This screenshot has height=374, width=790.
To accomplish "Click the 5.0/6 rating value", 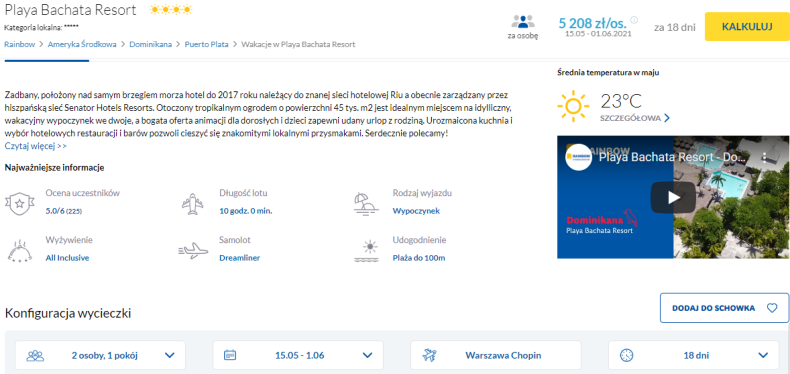I will pos(63,211).
